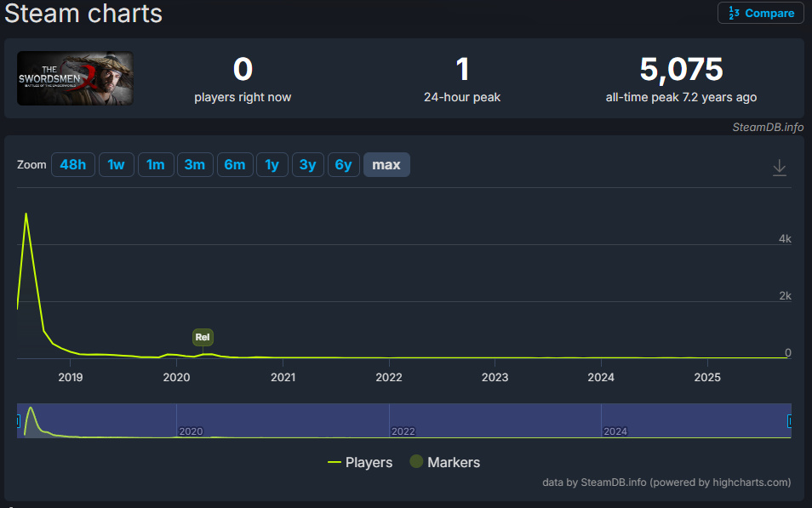Set chart zoom to 6y
The height and width of the screenshot is (508, 812).
click(x=343, y=165)
